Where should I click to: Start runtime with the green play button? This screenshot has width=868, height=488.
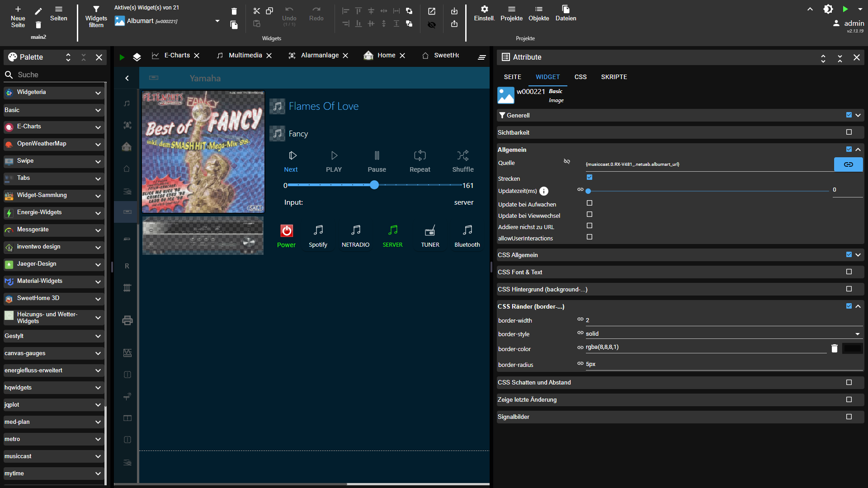[845, 9]
